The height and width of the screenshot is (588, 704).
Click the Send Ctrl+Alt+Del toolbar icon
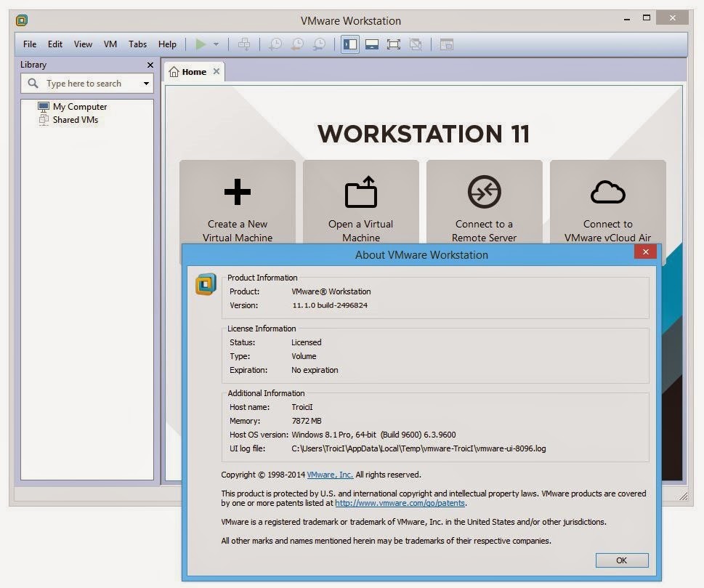pyautogui.click(x=244, y=44)
